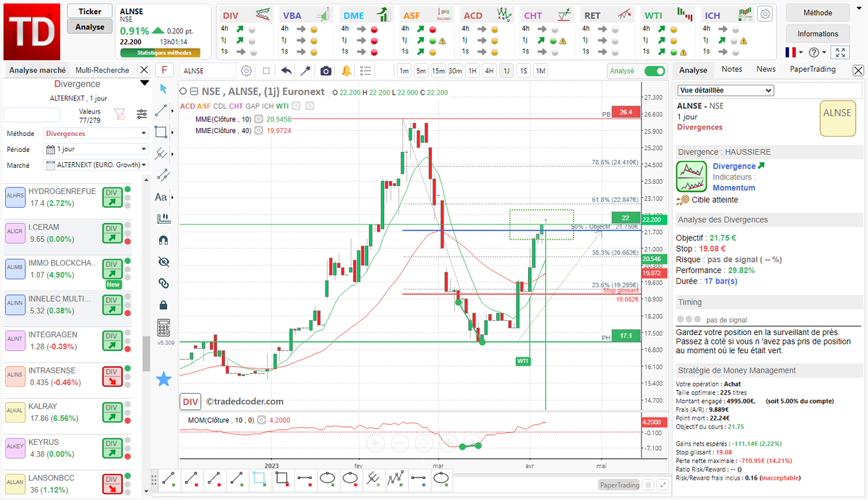This screenshot has height=500, width=868.
Task: Open the Période dropdown showing 1 jour
Action: [x=96, y=149]
